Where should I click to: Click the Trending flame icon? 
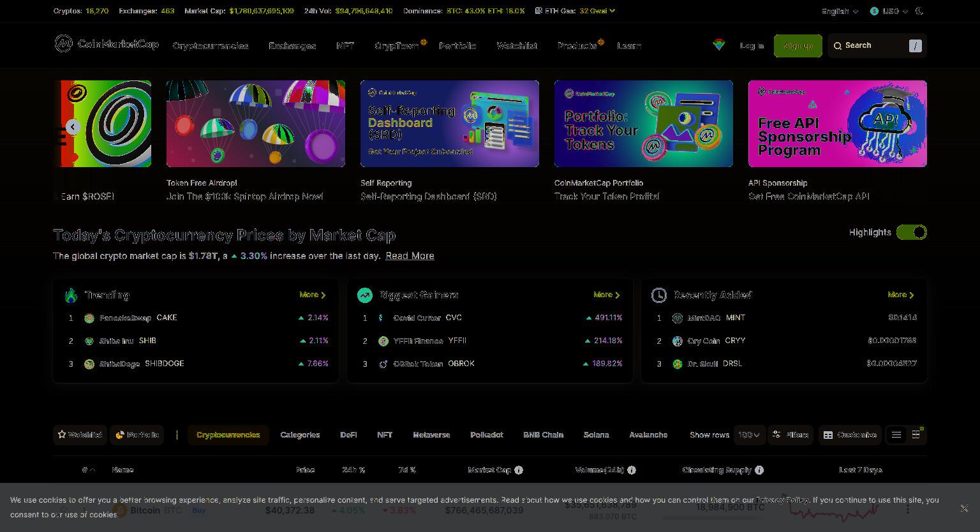pos(71,295)
